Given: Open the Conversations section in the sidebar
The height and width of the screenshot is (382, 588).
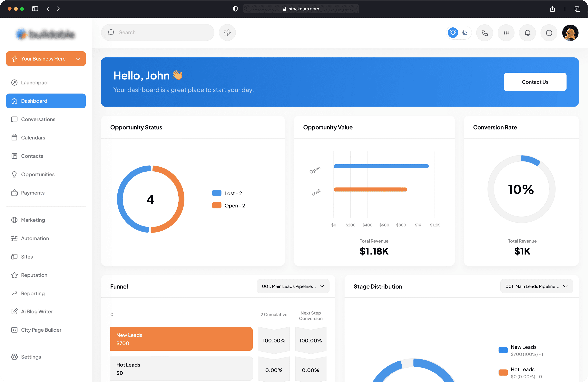Looking at the screenshot, I should click(38, 119).
